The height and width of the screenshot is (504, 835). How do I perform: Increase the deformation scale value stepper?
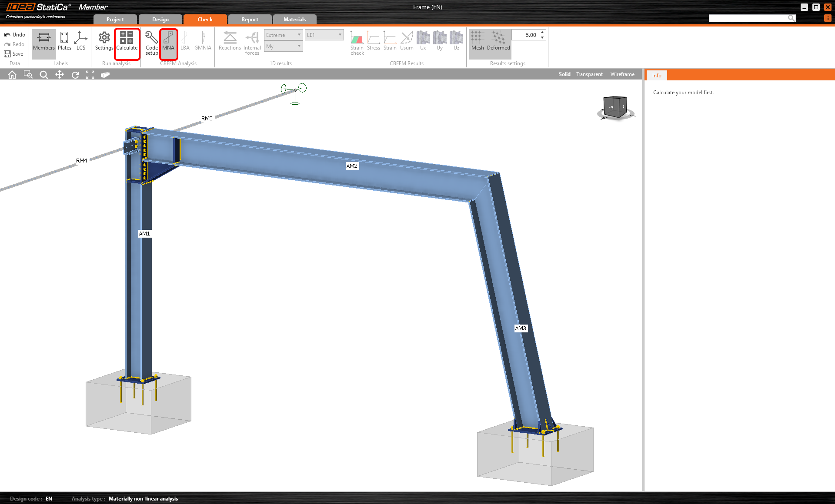click(542, 33)
